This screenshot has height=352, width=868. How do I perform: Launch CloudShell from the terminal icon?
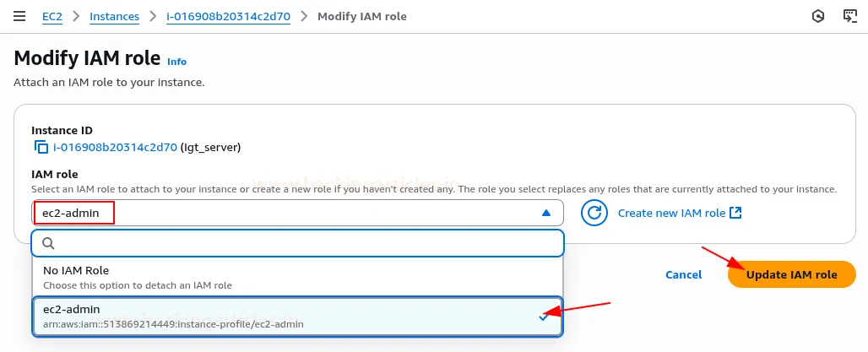point(849,17)
